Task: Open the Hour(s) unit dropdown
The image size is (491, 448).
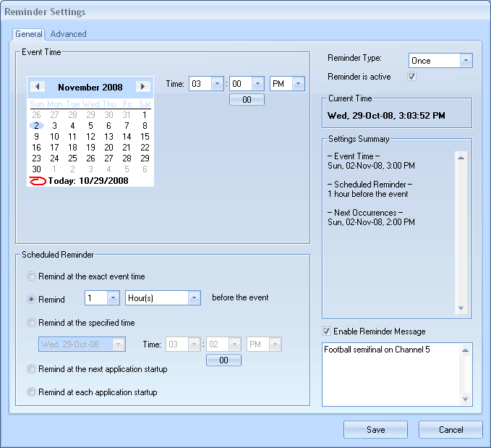Action: pos(194,298)
